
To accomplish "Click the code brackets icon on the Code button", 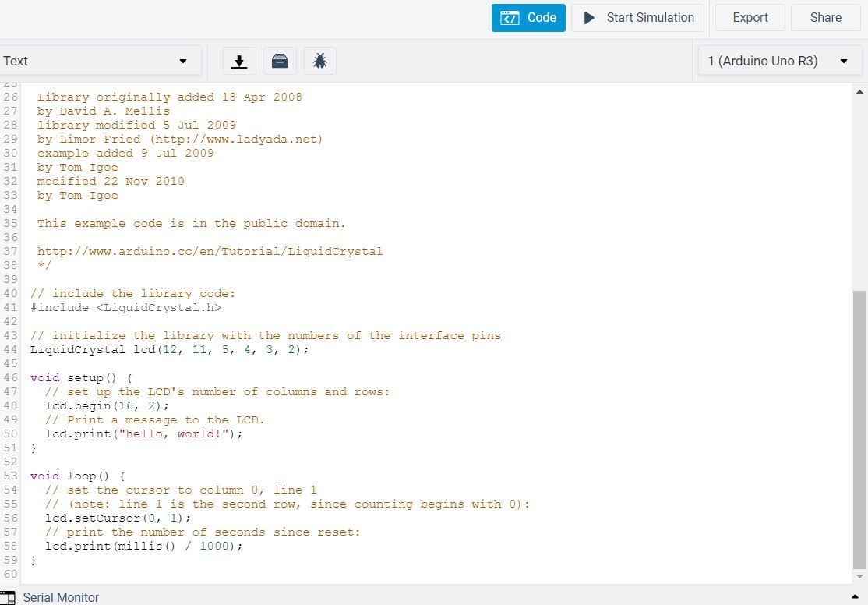I will click(x=510, y=17).
